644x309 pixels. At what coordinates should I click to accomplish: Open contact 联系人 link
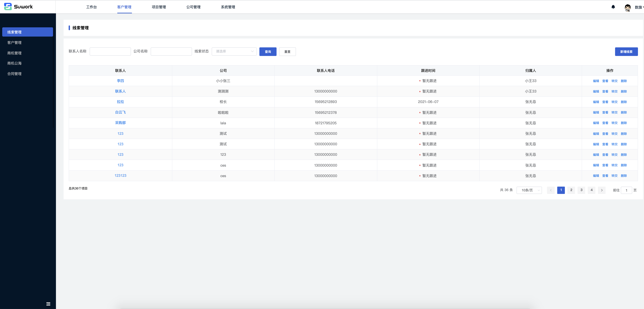[120, 91]
